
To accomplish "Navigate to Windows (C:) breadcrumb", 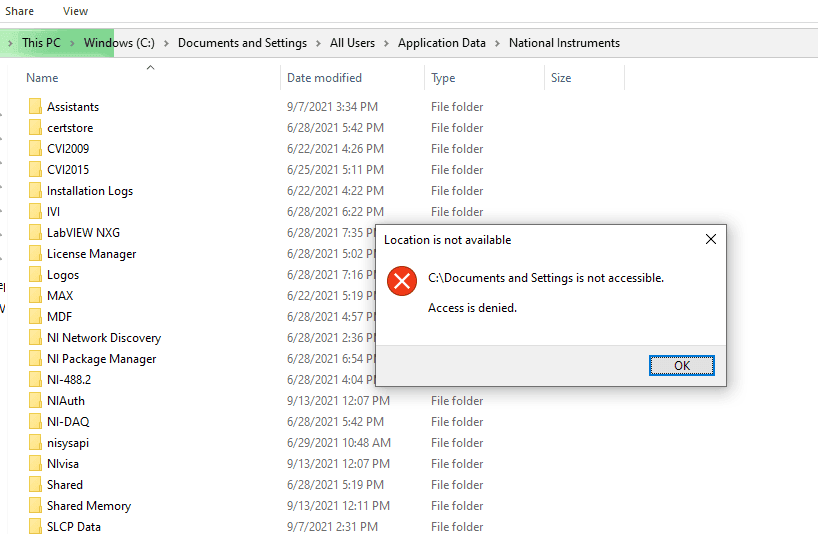I will (118, 43).
